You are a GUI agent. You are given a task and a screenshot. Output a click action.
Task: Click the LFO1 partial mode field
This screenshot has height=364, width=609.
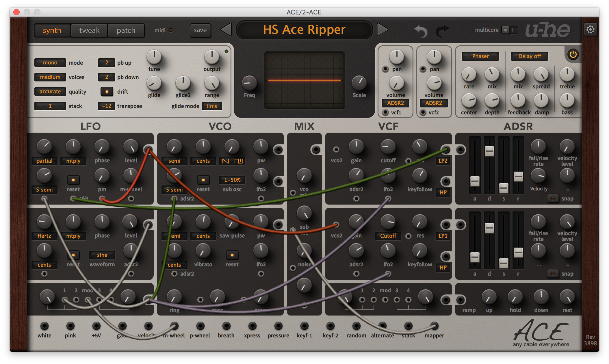44,161
